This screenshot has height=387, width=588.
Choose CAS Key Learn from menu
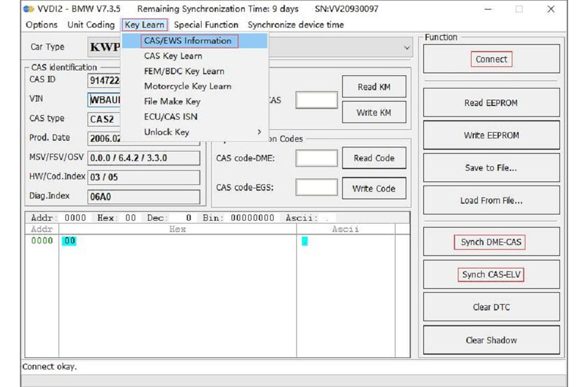(173, 56)
